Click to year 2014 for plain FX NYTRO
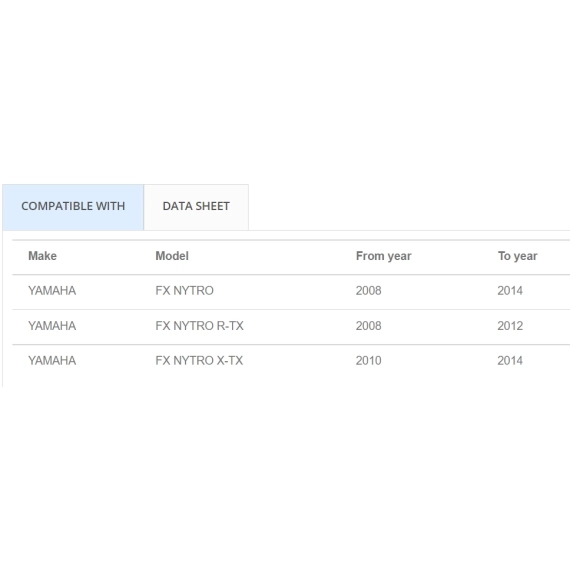 click(510, 291)
